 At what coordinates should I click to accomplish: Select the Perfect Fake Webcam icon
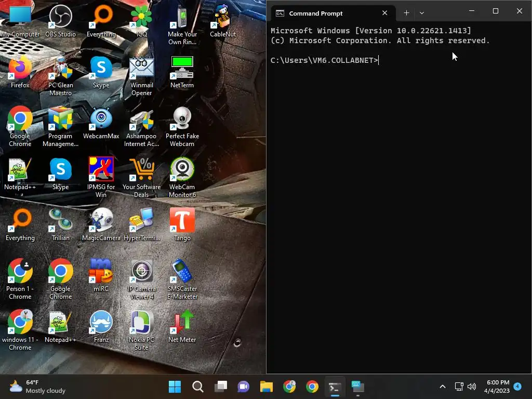pos(182,127)
